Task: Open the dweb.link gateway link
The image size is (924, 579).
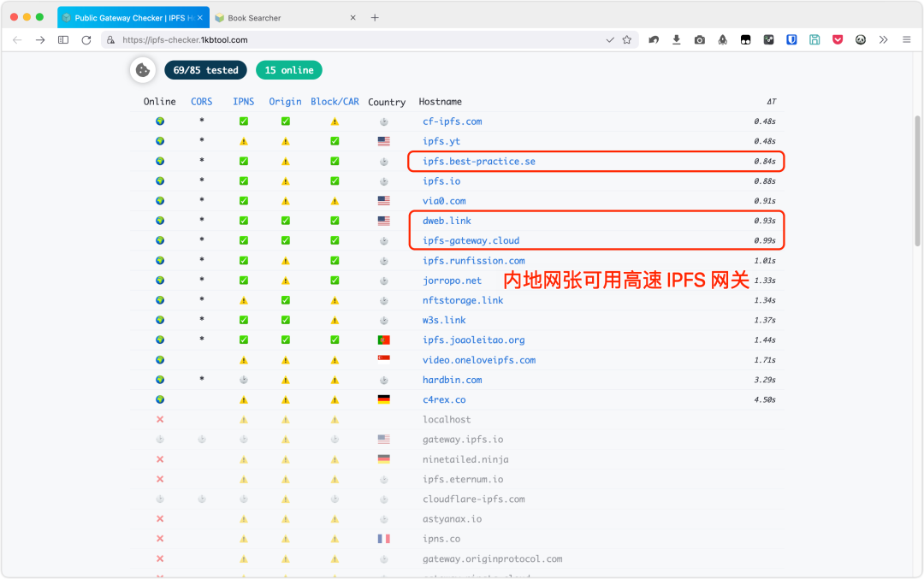Action: [x=447, y=221]
